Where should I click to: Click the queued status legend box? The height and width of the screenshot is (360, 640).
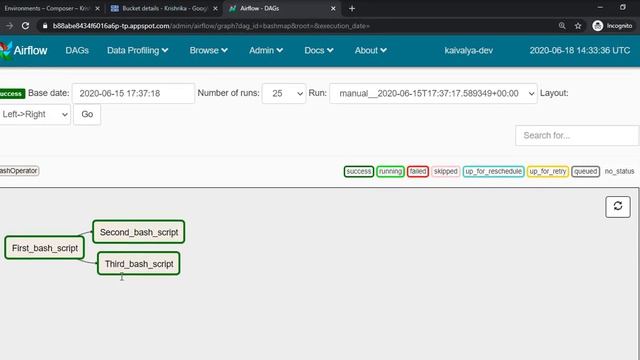tap(585, 171)
